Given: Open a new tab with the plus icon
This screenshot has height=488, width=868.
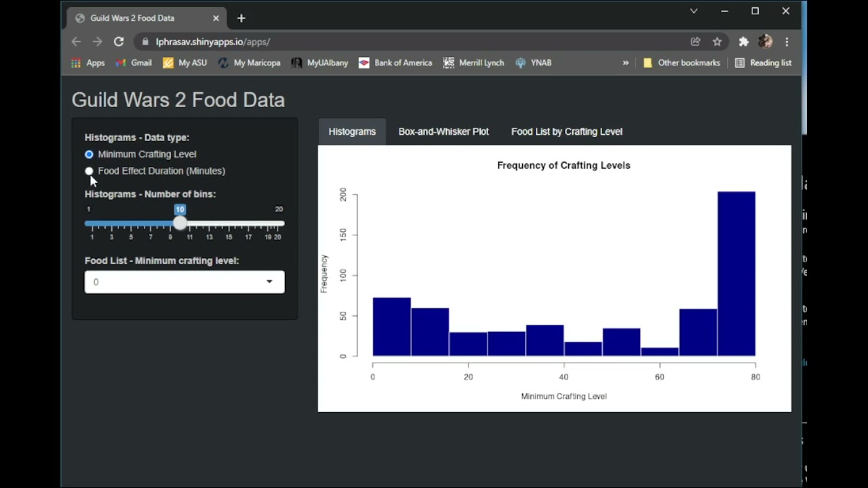Looking at the screenshot, I should [x=241, y=18].
